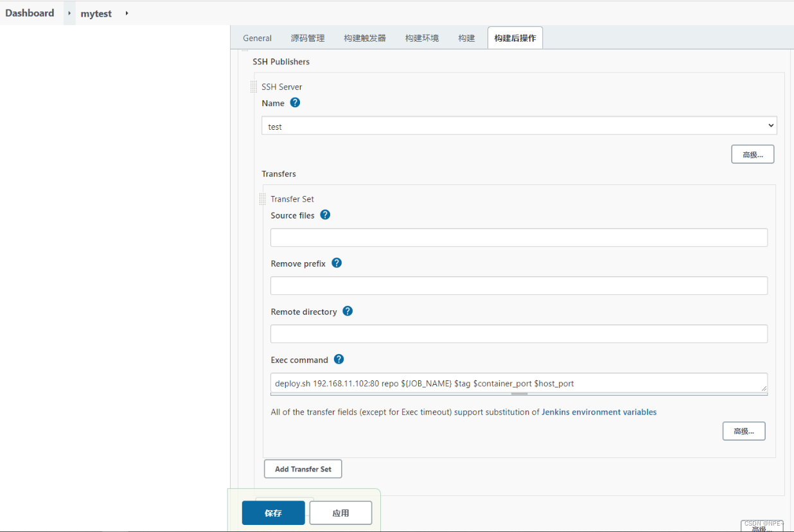Focus the Remove prefix input
This screenshot has height=532, width=794.
click(519, 285)
